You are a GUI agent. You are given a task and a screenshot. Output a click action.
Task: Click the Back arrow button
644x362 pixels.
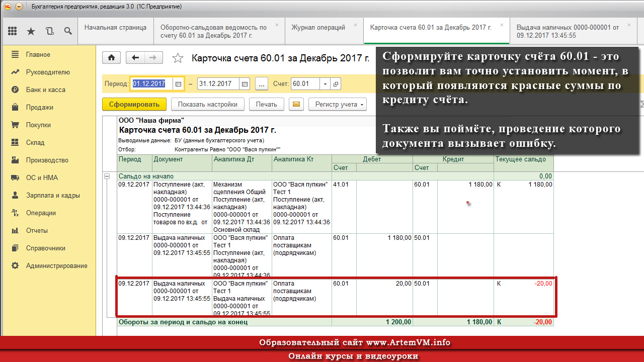coord(135,58)
